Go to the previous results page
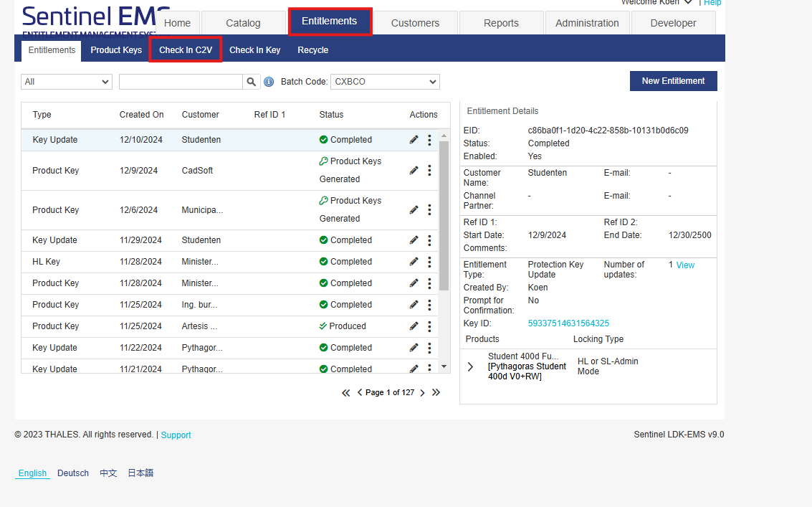Screen dimensions: 812x507 point(360,392)
